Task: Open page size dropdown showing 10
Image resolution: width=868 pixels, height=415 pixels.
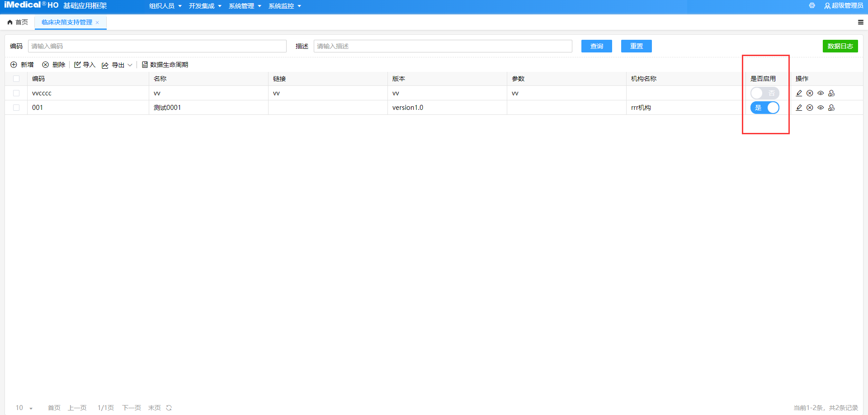Action: click(24, 408)
